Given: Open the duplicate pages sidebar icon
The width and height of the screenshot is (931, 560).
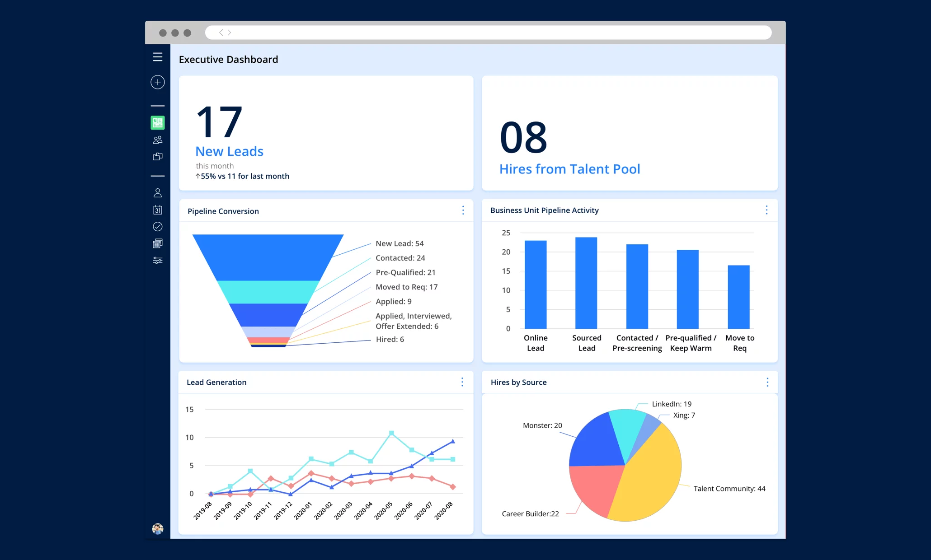Looking at the screenshot, I should (157, 156).
